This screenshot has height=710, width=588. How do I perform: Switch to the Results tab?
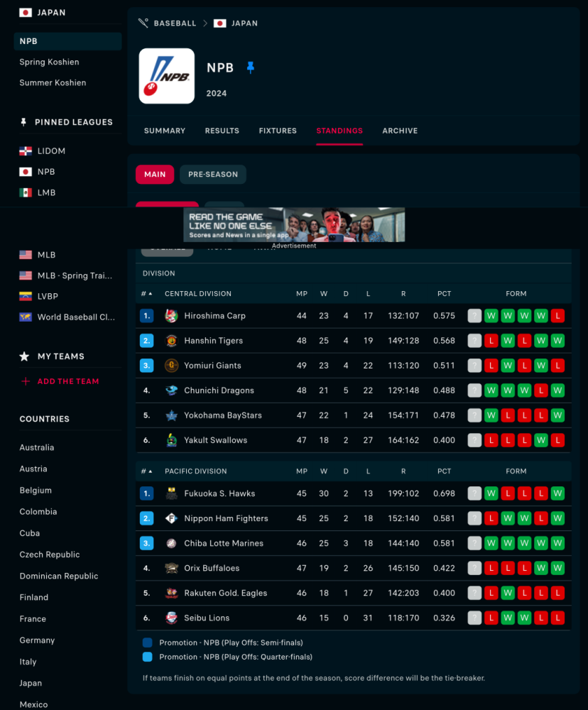tap(222, 131)
